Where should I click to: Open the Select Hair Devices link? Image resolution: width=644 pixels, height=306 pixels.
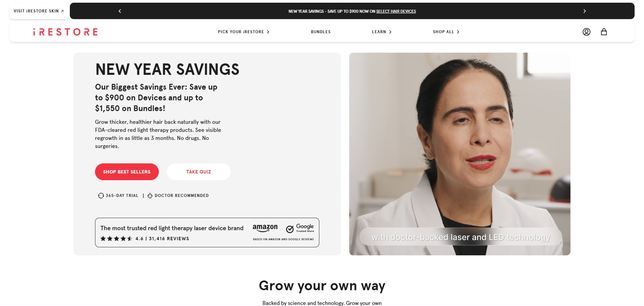click(x=396, y=11)
